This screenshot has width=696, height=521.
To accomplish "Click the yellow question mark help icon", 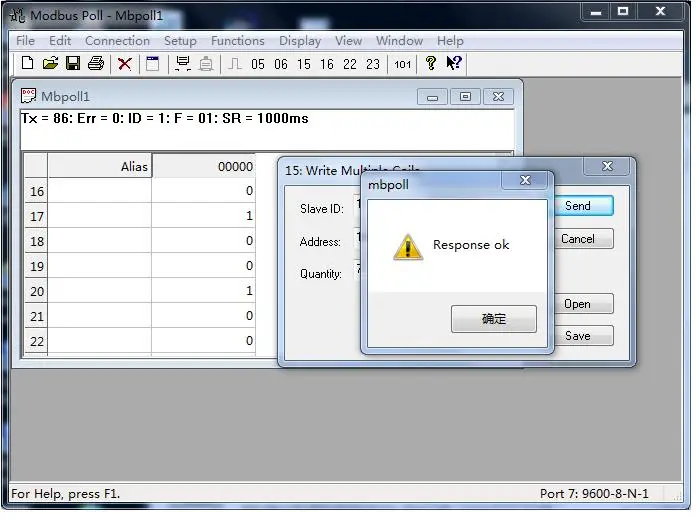I will [431, 64].
